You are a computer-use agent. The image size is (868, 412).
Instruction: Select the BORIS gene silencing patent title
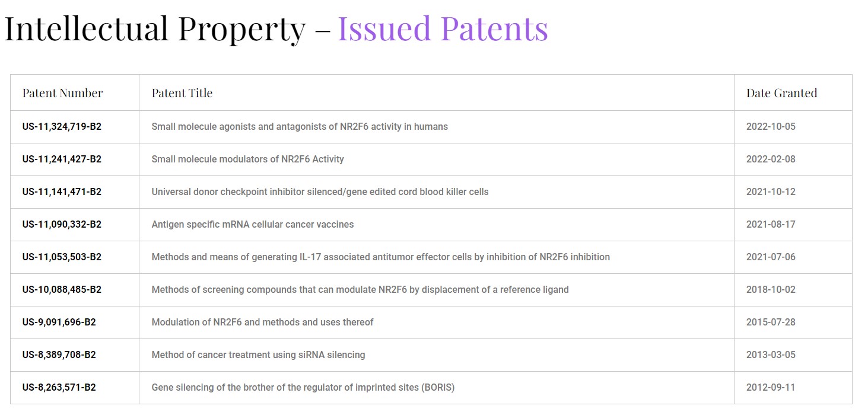click(303, 387)
